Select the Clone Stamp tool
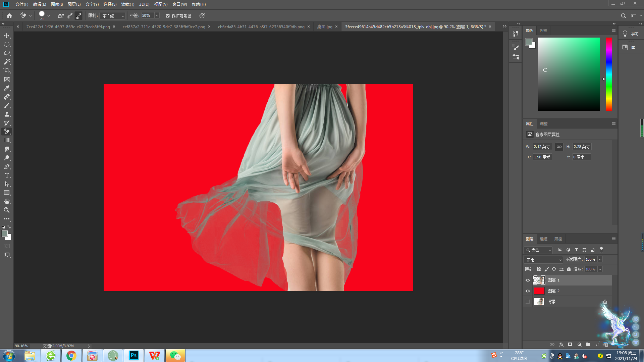The height and width of the screenshot is (362, 644). tap(7, 114)
